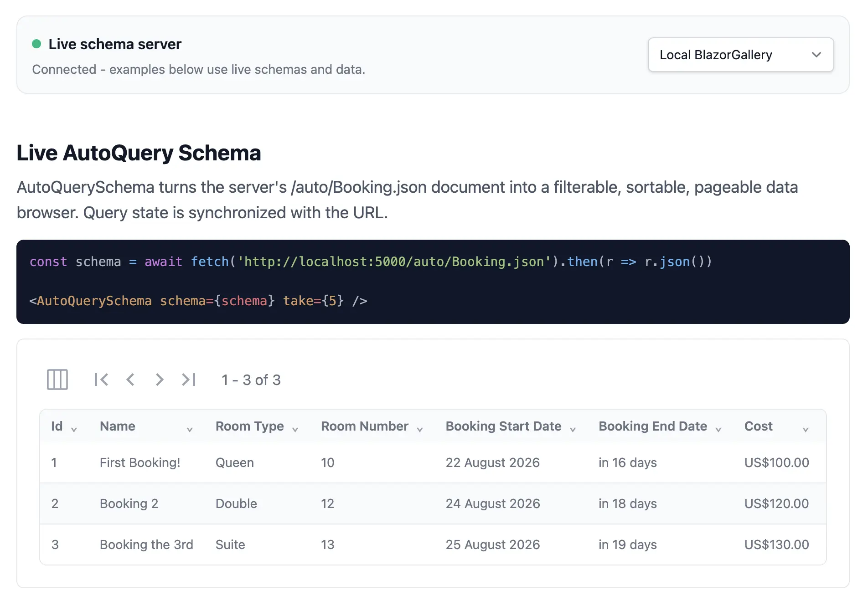
Task: Click the AutoQuerySchema code line
Action: (x=198, y=301)
